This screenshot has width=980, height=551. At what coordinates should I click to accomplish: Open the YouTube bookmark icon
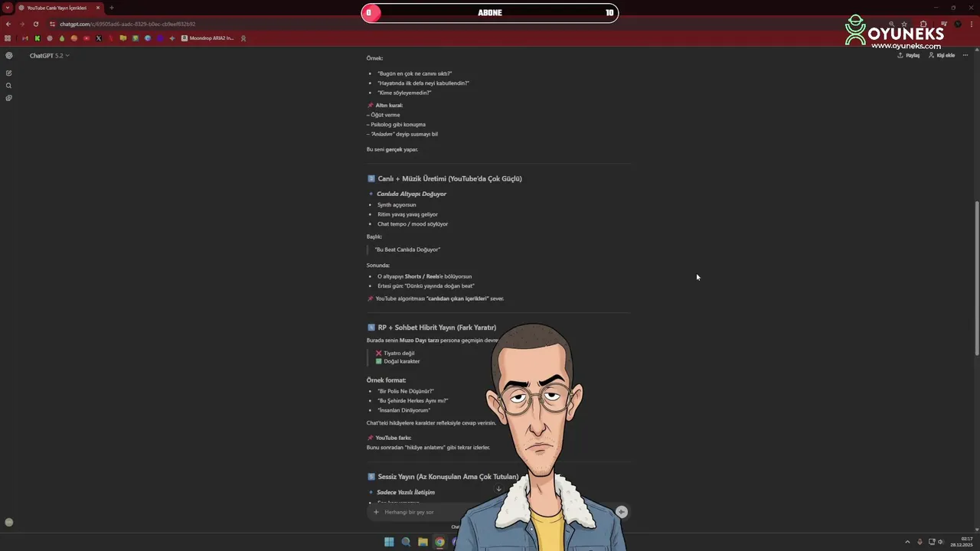click(x=87, y=38)
